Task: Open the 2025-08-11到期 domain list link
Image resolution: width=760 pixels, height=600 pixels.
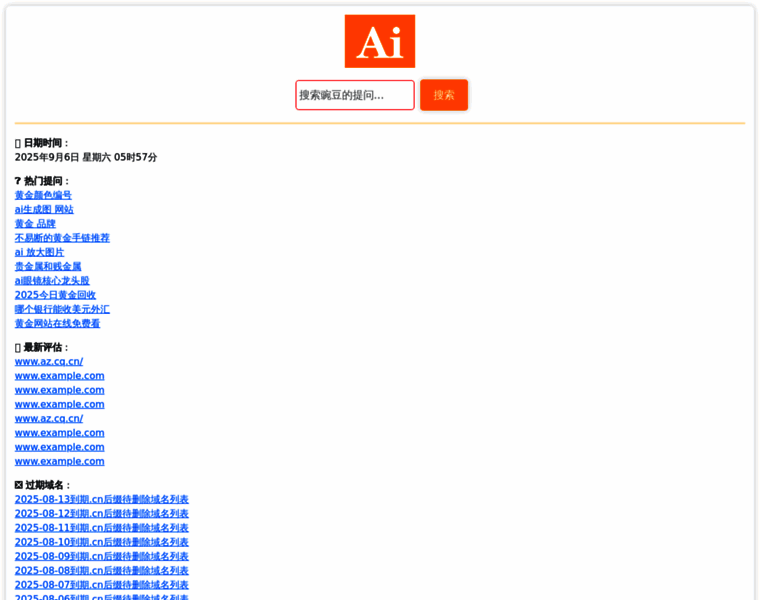Action: (x=102, y=528)
